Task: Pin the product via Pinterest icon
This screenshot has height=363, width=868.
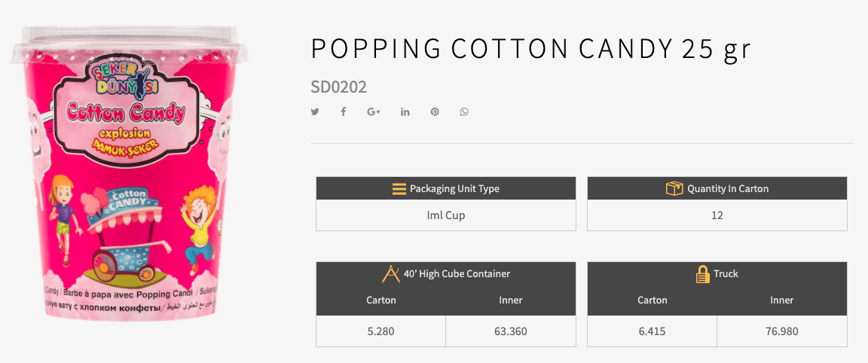Action: [x=435, y=111]
